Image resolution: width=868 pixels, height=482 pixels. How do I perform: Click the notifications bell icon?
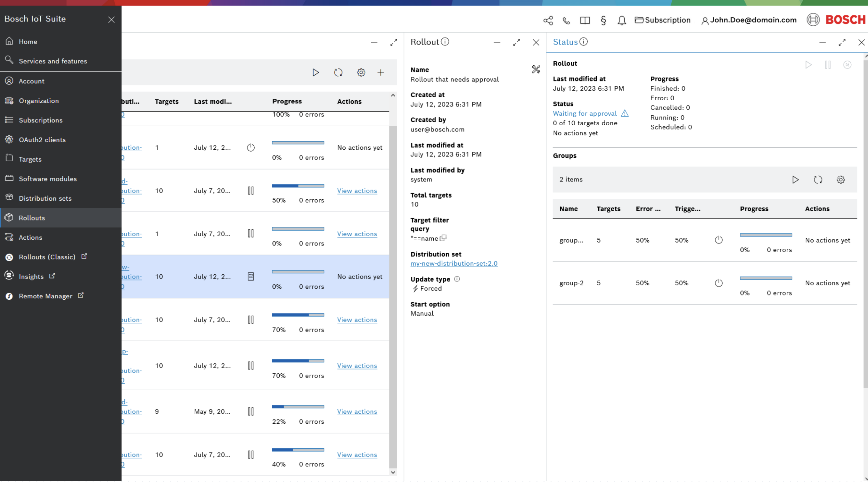621,20
